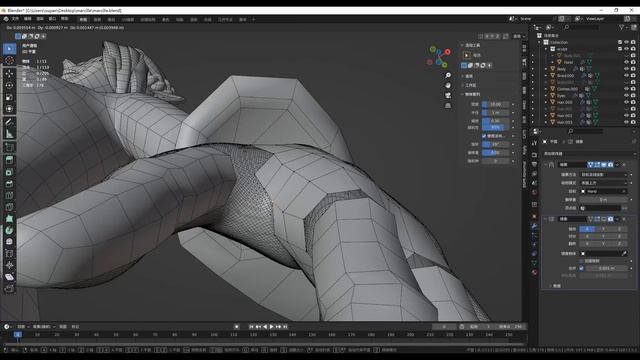
Task: Open the green Object Data properties tab
Action: point(534,263)
